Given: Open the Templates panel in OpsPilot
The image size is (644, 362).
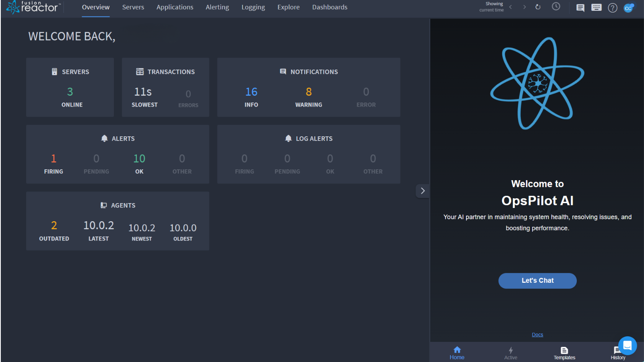Looking at the screenshot, I should (564, 352).
